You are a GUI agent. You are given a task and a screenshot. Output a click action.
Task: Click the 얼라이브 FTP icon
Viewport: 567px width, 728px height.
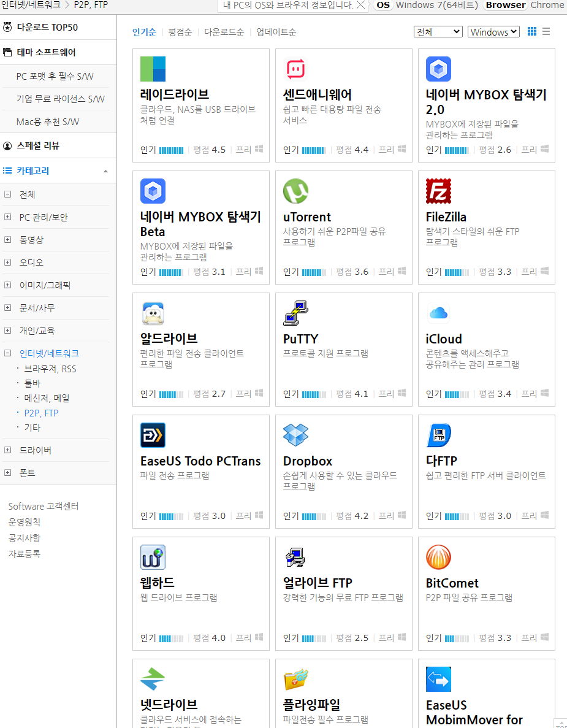295,557
